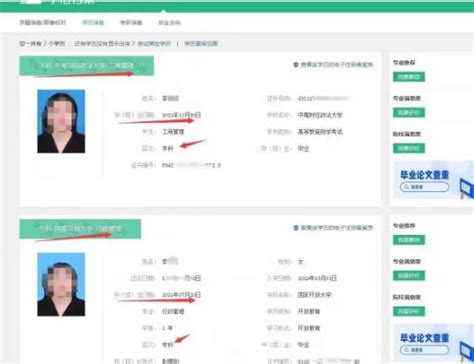474x364 pixels.
Task: Click the shield icon beside the 专科 备案表 link
Action: 296,228
